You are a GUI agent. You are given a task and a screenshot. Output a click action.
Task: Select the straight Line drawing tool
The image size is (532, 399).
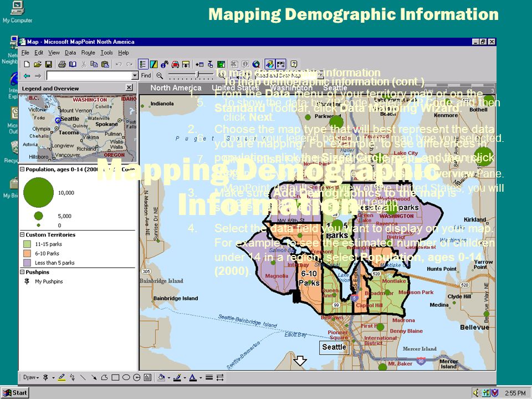83,377
